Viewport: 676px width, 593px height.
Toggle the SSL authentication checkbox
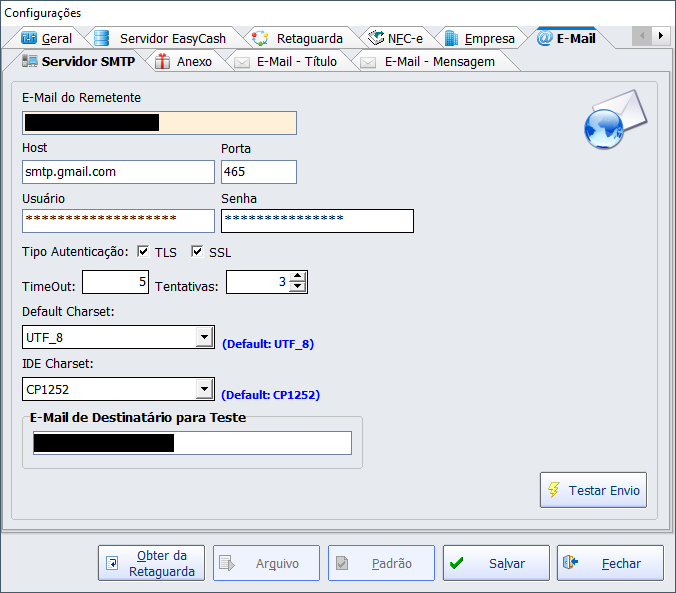pos(197,252)
